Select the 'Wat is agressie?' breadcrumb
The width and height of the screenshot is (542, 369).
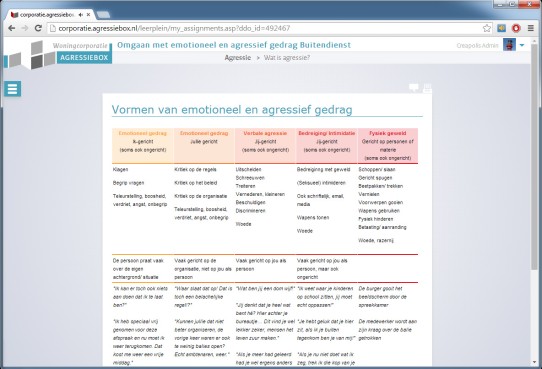(x=287, y=58)
